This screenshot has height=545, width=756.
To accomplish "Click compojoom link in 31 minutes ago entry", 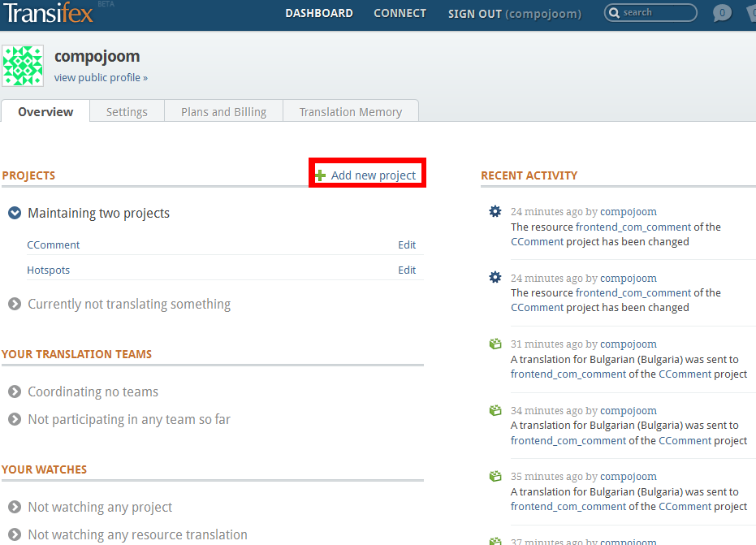I will point(629,344).
